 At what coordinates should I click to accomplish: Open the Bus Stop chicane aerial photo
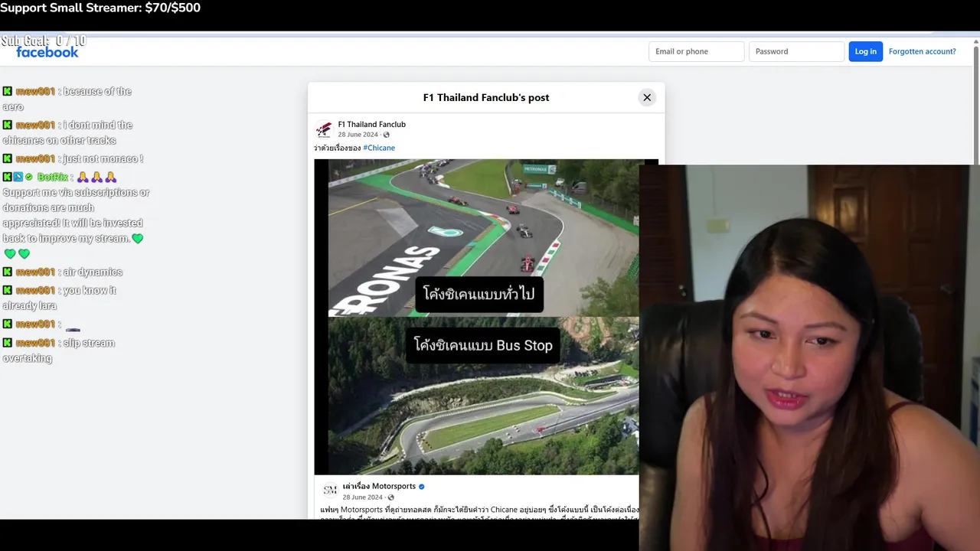[483, 396]
